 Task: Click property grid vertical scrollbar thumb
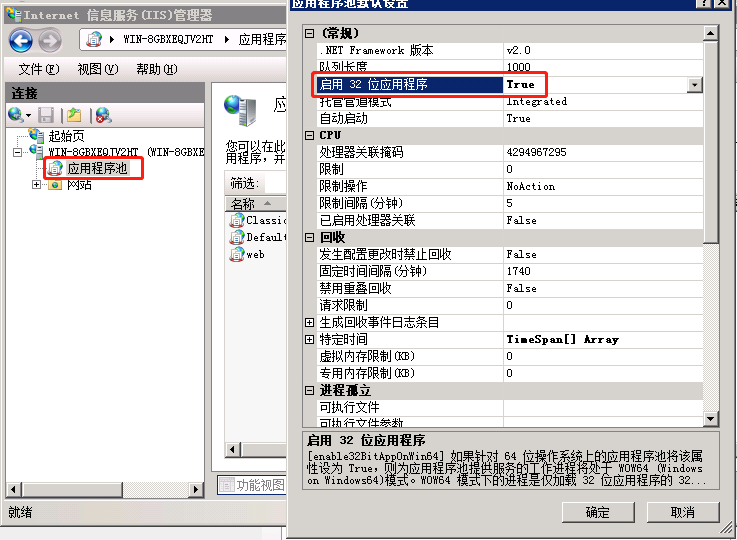tap(711, 142)
